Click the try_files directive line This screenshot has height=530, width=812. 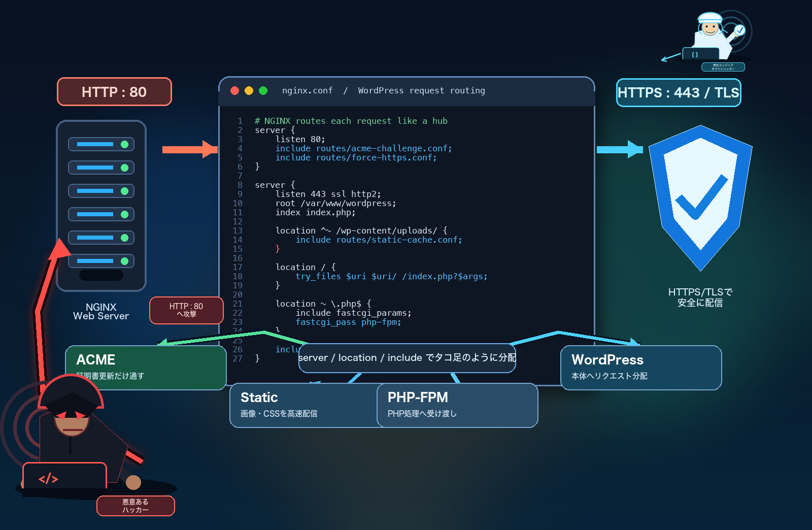pos(392,276)
